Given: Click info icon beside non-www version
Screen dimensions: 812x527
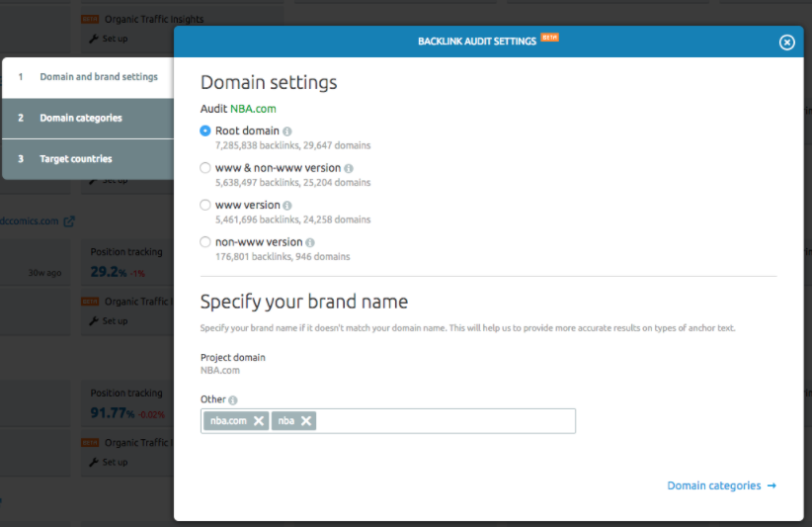Looking at the screenshot, I should tap(310, 242).
